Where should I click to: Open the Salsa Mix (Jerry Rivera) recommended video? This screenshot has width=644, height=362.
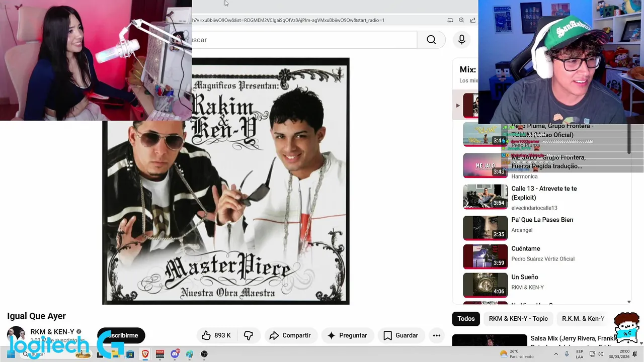(x=573, y=339)
